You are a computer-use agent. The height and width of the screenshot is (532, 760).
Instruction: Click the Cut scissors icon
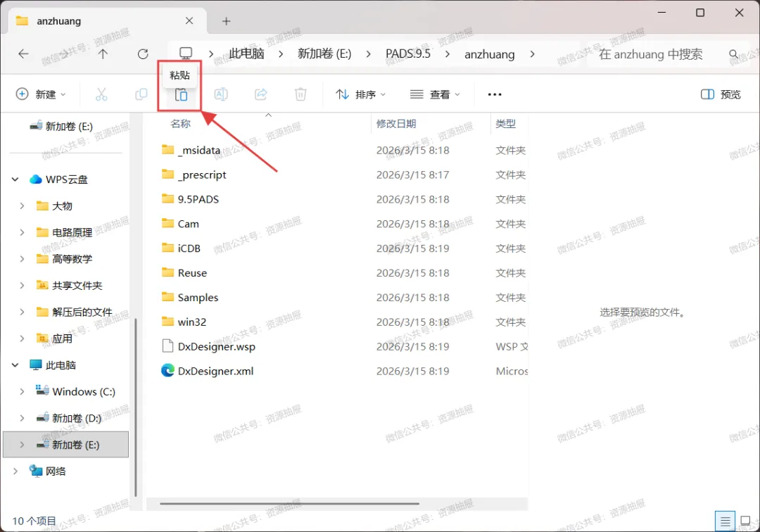[101, 94]
